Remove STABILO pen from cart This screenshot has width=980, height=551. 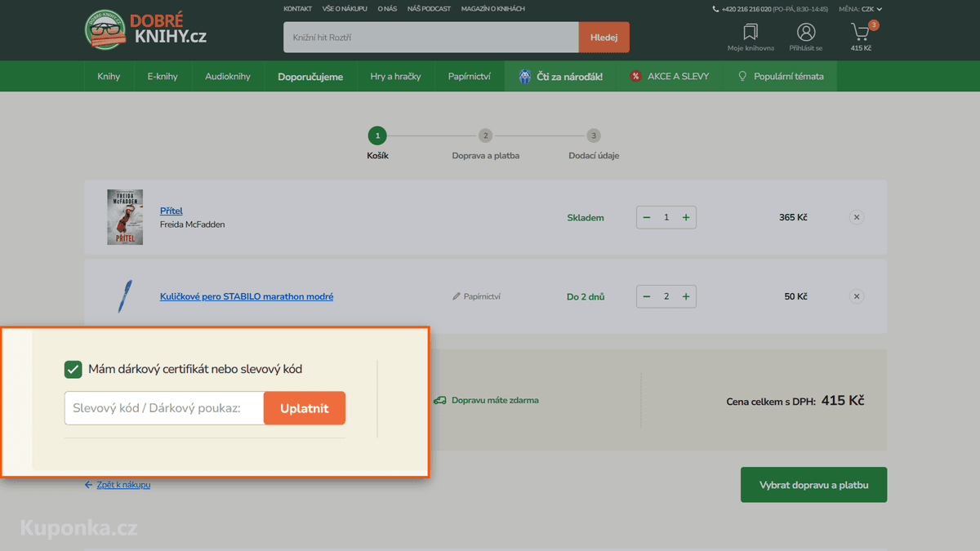click(856, 296)
